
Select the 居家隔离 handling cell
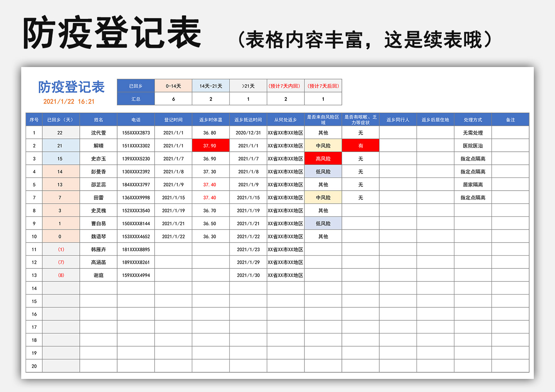coord(473,184)
